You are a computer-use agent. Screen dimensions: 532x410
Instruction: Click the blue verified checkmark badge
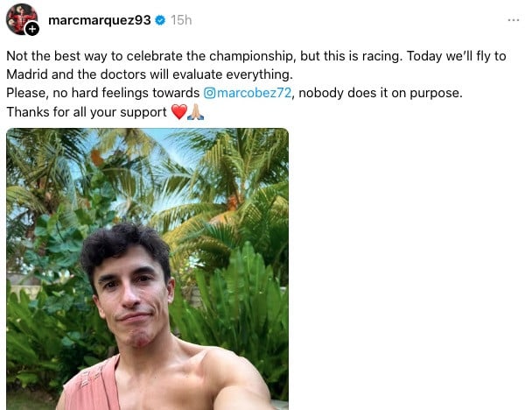point(159,19)
